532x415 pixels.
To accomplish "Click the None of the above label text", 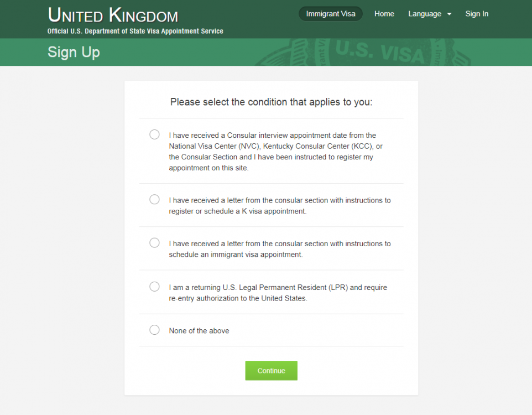I will coord(199,331).
